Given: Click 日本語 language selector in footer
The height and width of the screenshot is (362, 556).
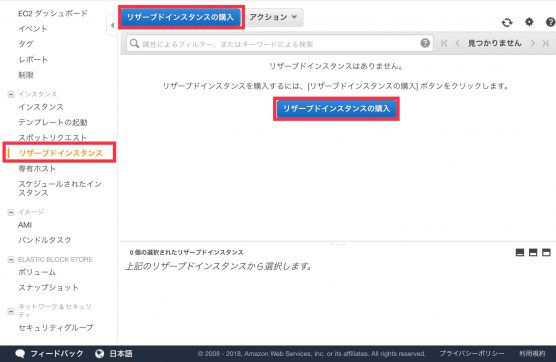Looking at the screenshot, I should point(121,353).
